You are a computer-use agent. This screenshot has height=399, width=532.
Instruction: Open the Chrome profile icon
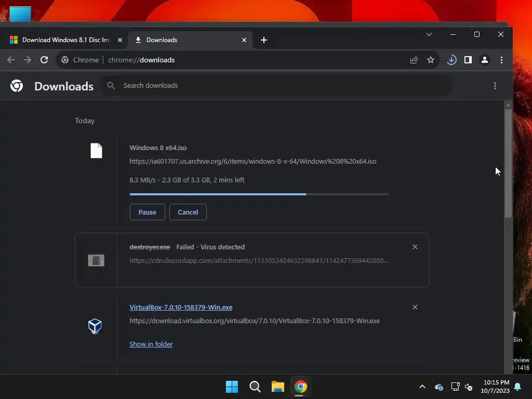click(x=485, y=60)
